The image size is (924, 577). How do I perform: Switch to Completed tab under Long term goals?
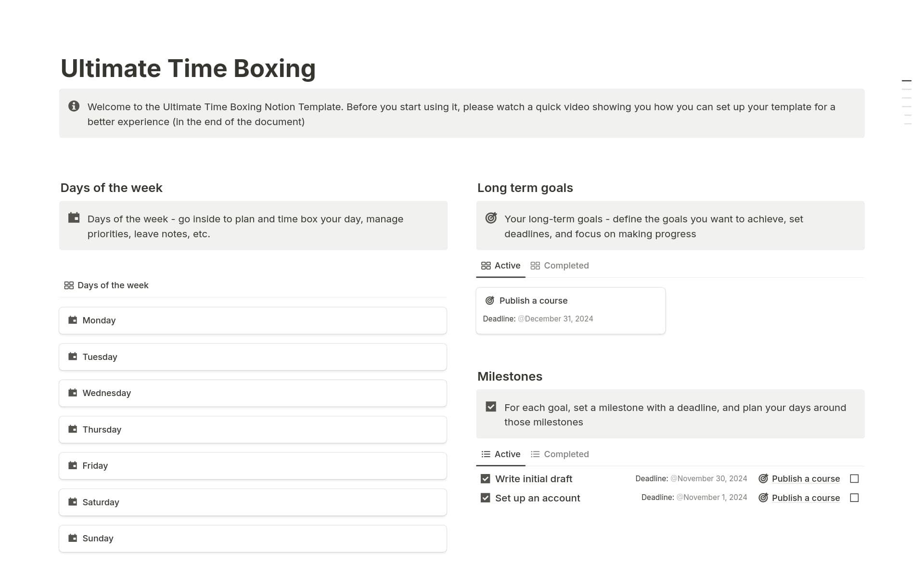coord(566,265)
